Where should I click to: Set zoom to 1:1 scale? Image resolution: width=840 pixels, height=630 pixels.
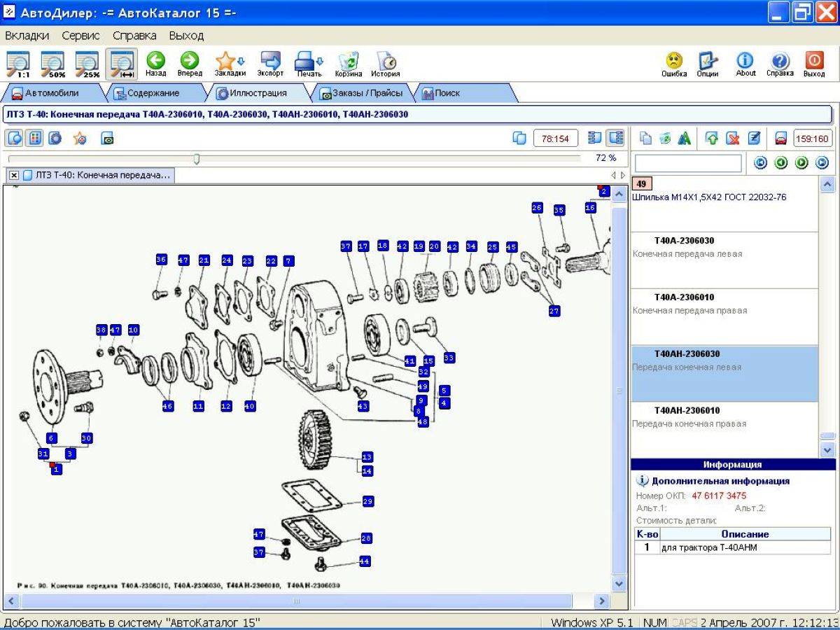coord(19,64)
